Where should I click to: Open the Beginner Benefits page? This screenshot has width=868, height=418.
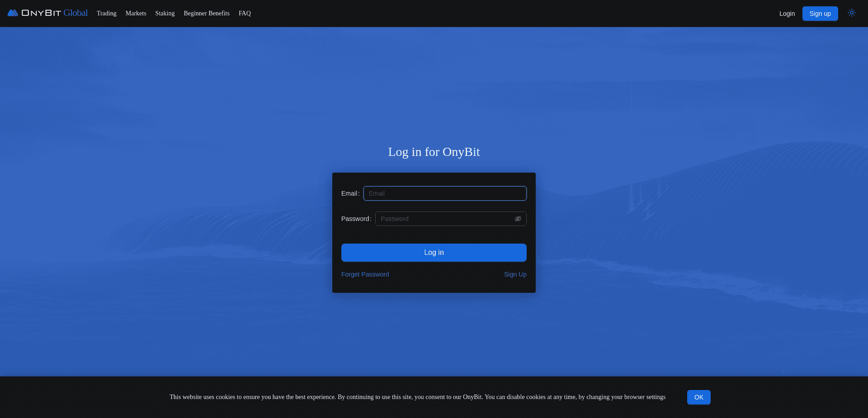206,13
